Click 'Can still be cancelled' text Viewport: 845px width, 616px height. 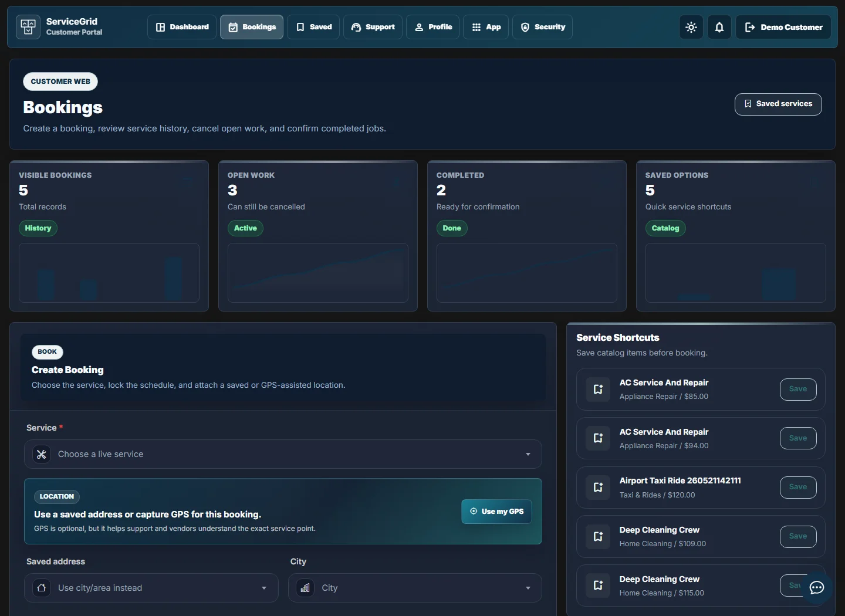pyautogui.click(x=266, y=207)
